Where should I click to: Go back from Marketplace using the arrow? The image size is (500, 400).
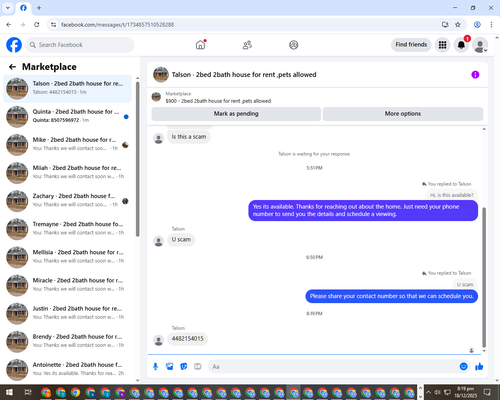[12, 67]
